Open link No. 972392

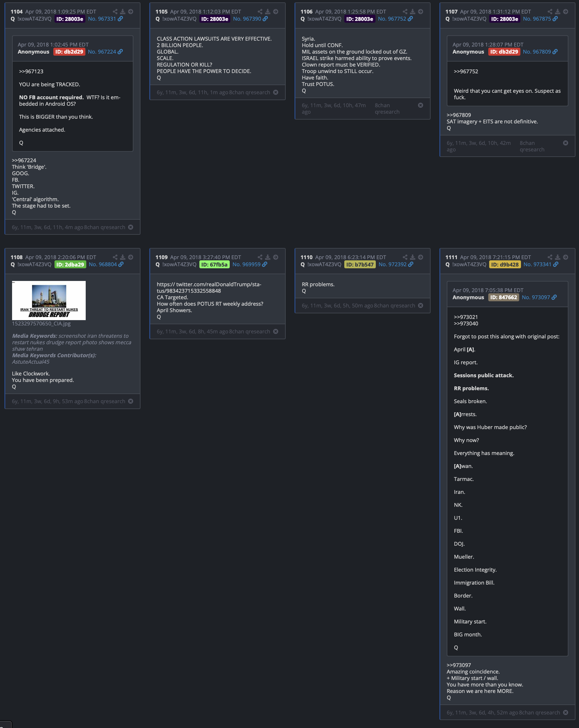396,264
